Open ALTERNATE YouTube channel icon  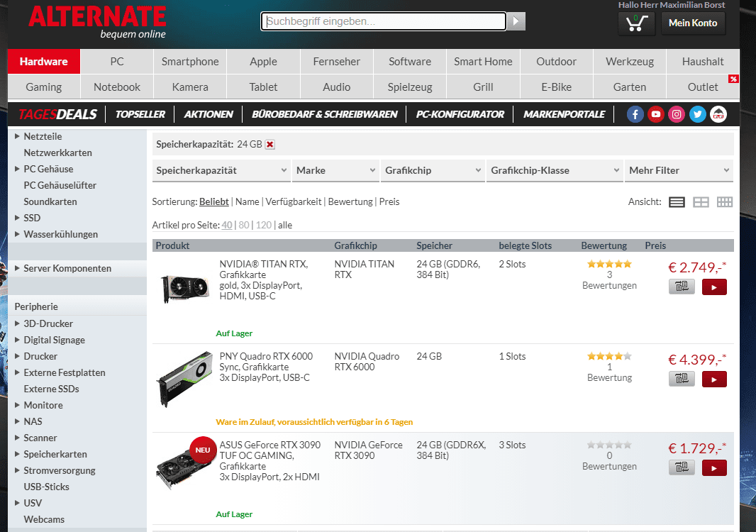656,114
